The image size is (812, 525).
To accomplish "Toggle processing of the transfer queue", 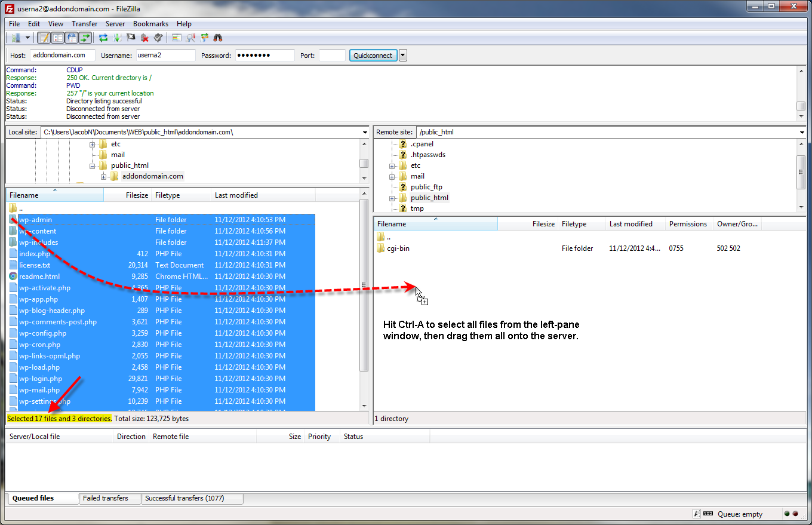I will [x=117, y=38].
